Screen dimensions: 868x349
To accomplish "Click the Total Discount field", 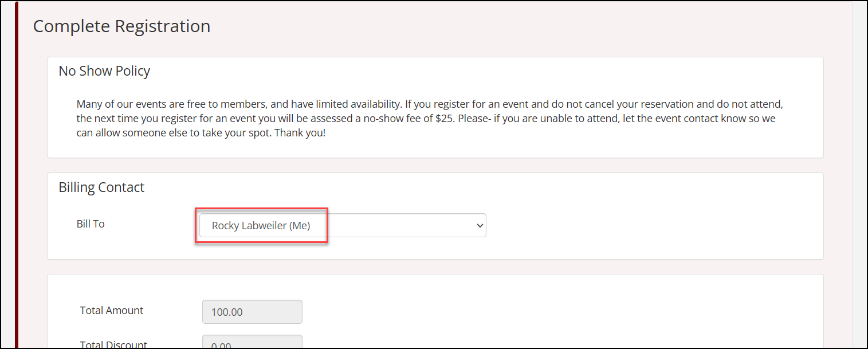I will pos(252,344).
